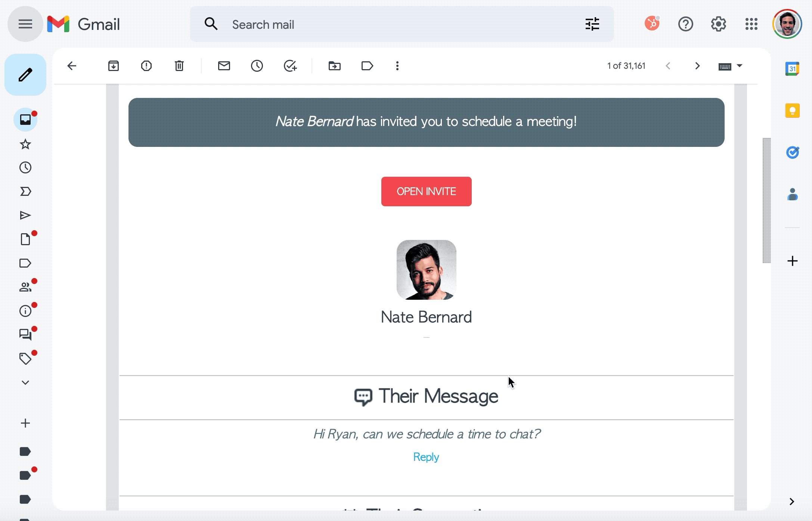Open the Move to folder icon
This screenshot has height=521, width=812.
pyautogui.click(x=334, y=66)
